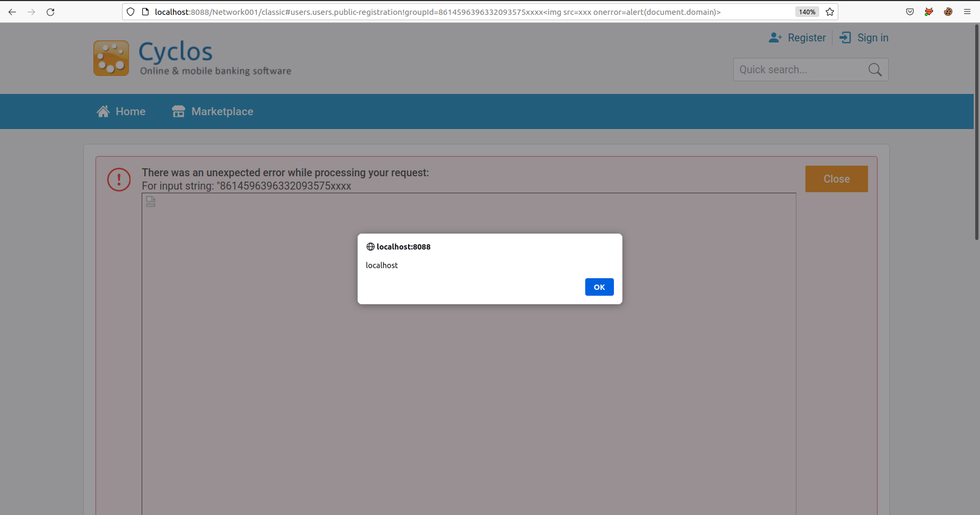
Task: Click the quick search magnifier icon
Action: 875,70
